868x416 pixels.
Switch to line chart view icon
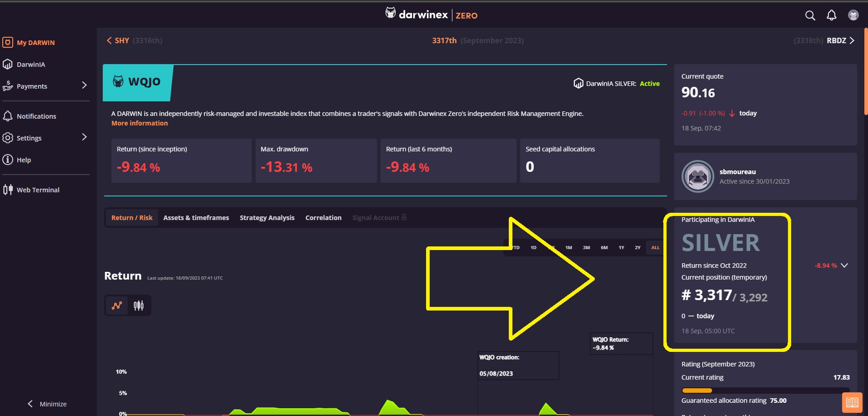[x=117, y=306]
